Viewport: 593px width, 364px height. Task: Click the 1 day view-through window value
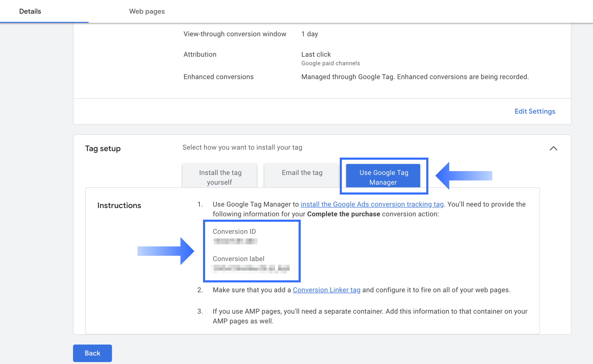pyautogui.click(x=310, y=34)
